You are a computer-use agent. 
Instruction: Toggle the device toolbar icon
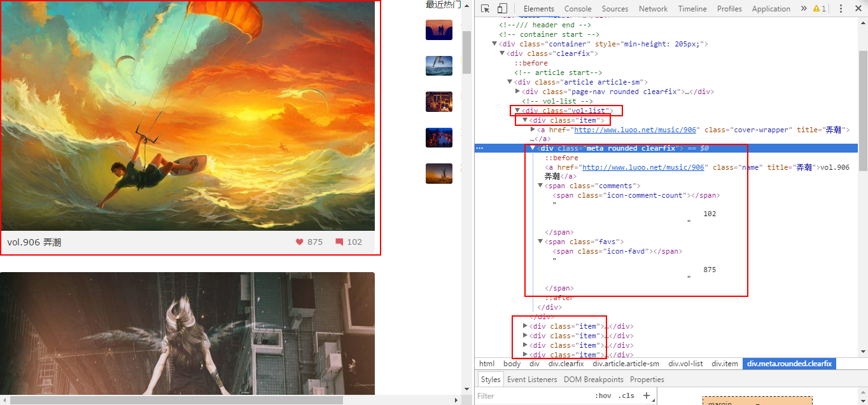(x=502, y=9)
